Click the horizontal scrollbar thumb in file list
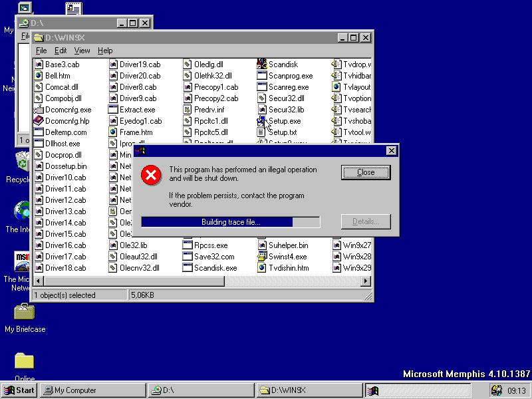The image size is (532, 399). [x=134, y=281]
